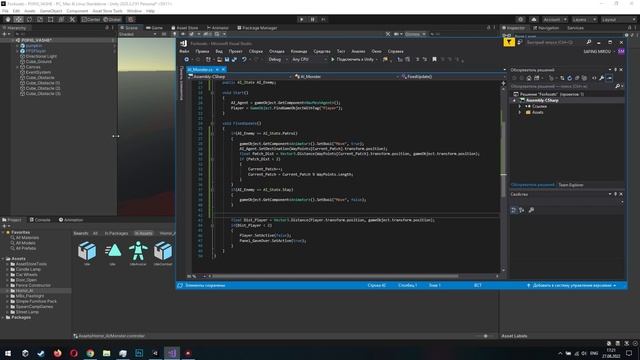The width and height of the screenshot is (640, 360).
Task: Open the Animator tab in Unity
Action: pos(218,28)
